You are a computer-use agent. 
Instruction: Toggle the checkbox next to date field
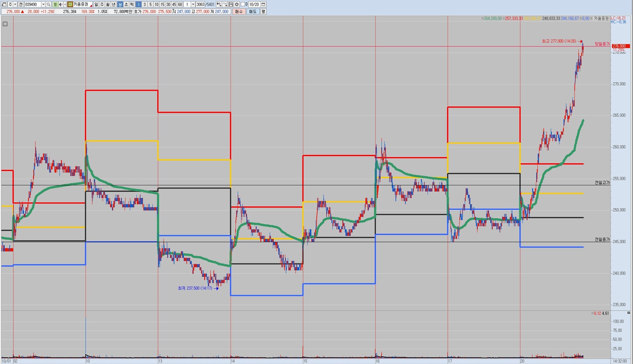point(243,4)
